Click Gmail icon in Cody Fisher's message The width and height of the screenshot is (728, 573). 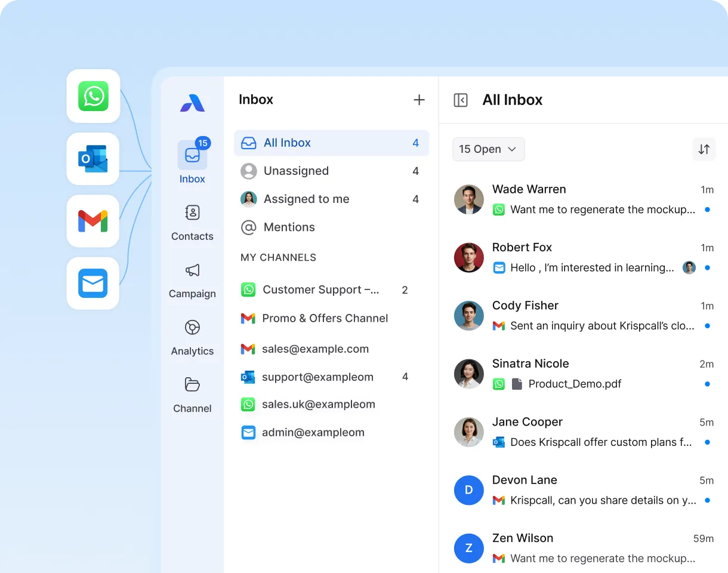pyautogui.click(x=499, y=326)
